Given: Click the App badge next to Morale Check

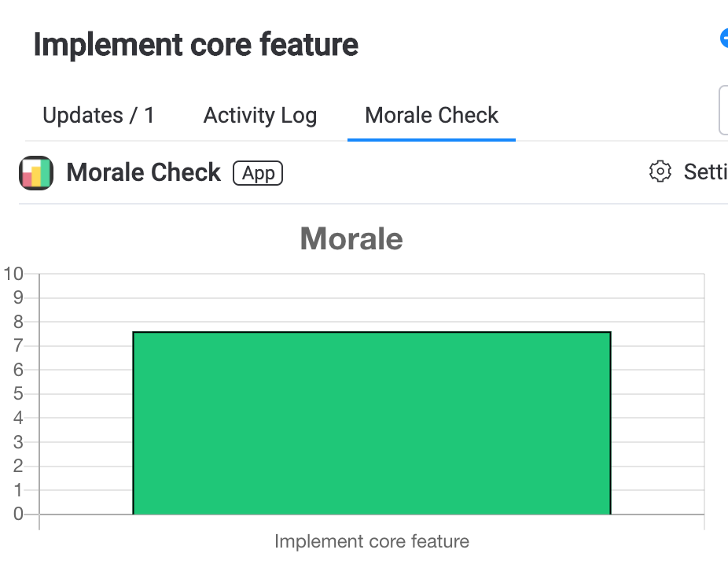Looking at the screenshot, I should 257,173.
